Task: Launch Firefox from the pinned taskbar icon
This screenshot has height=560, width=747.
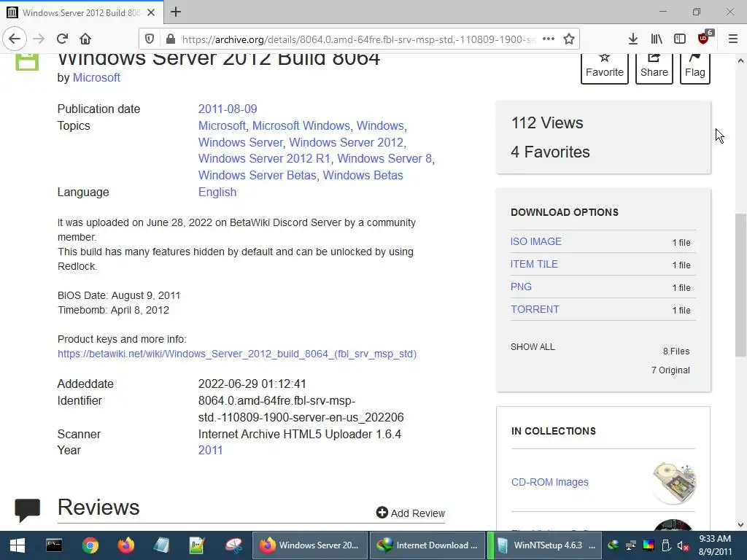Action: [x=126, y=545]
